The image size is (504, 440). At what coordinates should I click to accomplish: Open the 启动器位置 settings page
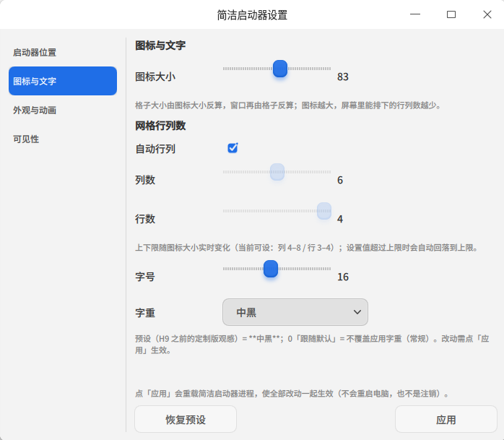[x=63, y=53]
